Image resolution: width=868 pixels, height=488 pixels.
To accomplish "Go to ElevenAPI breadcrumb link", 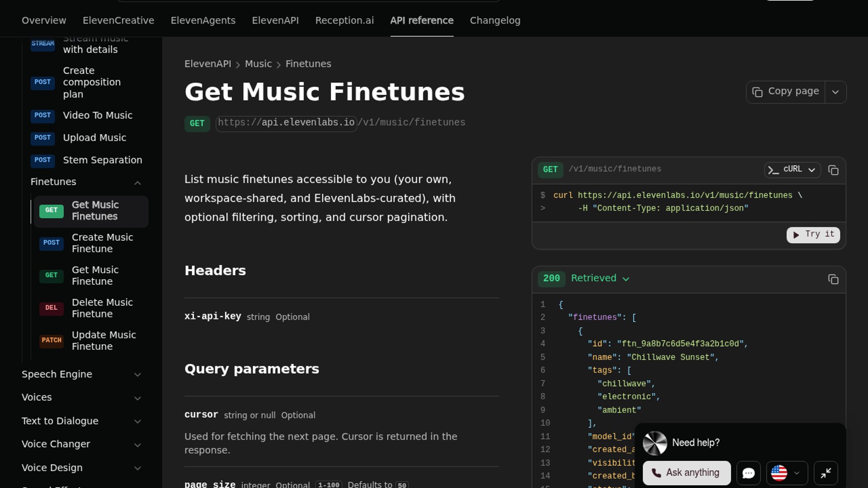I will (208, 64).
